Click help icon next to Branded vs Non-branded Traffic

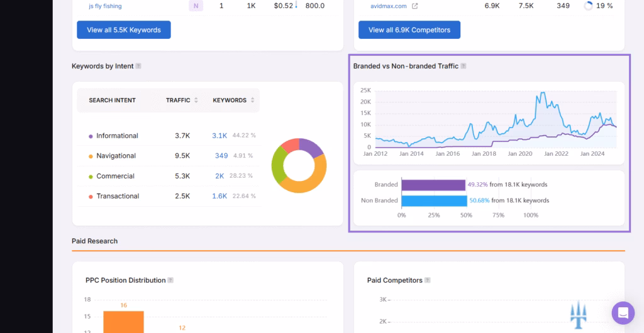[464, 66]
